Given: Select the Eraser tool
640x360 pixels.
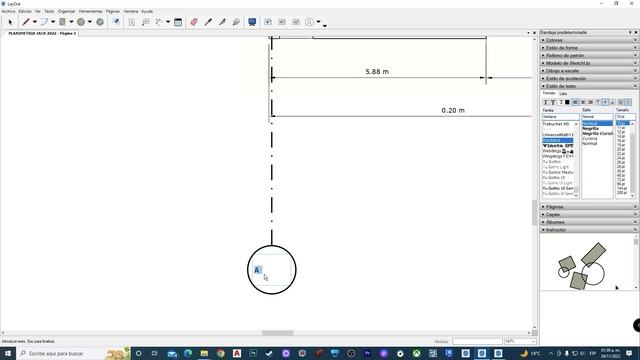Looking at the screenshot, I should pos(194,22).
